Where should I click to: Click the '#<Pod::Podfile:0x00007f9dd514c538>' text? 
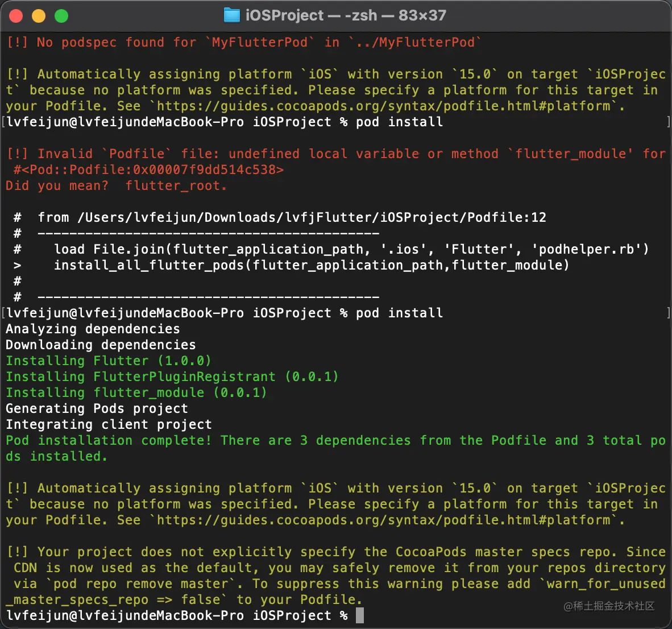(148, 170)
